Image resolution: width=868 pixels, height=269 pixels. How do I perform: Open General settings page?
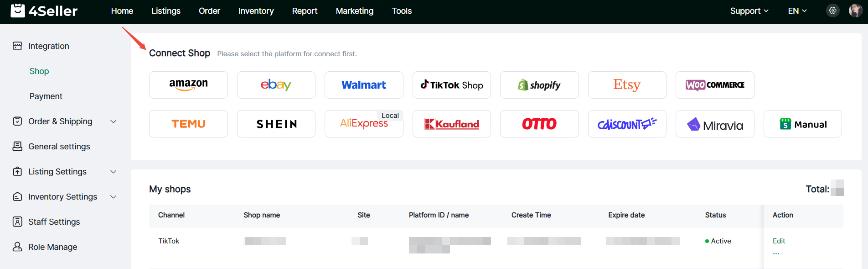click(x=59, y=147)
